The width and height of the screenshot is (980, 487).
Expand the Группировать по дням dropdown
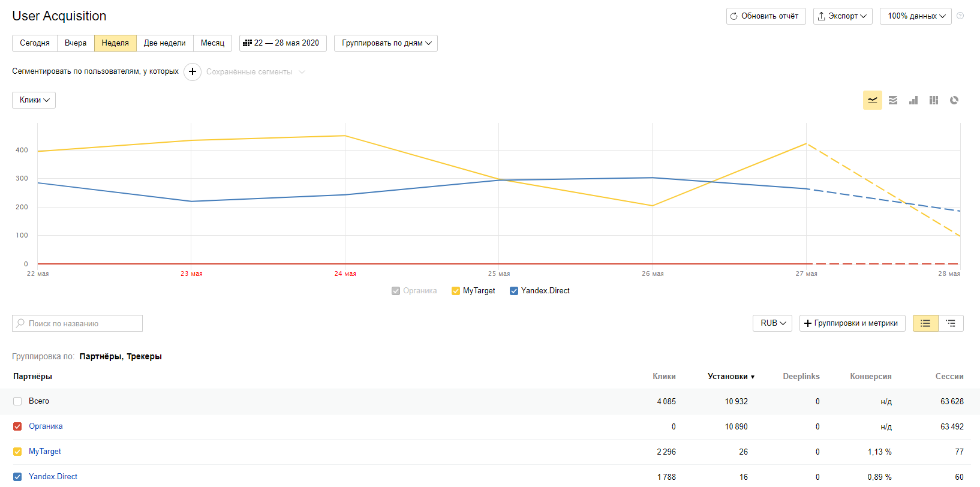click(386, 43)
